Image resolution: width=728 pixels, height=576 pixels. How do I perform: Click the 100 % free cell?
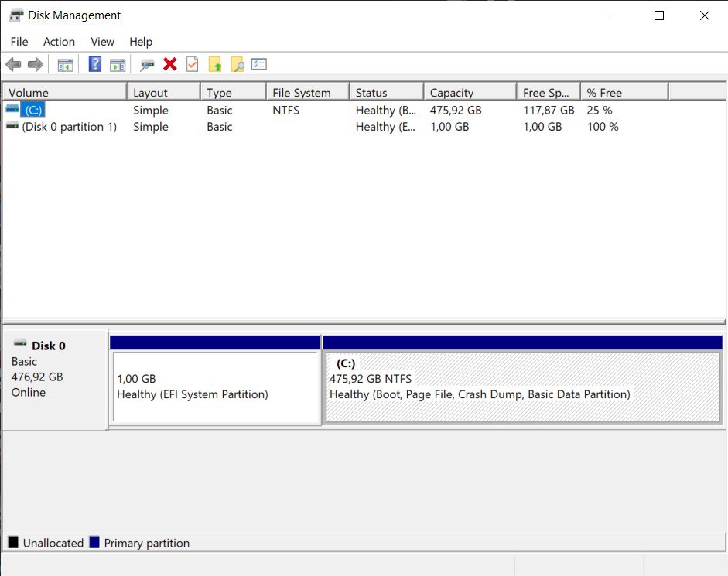603,127
